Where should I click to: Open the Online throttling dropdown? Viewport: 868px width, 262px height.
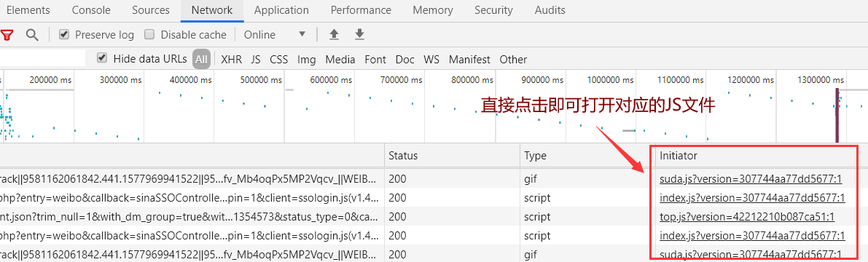pos(275,35)
